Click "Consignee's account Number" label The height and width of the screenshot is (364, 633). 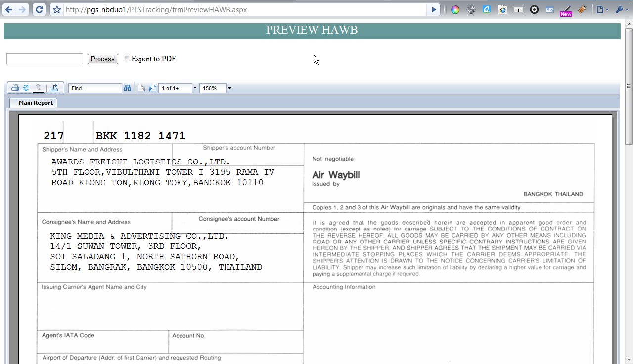[239, 219]
